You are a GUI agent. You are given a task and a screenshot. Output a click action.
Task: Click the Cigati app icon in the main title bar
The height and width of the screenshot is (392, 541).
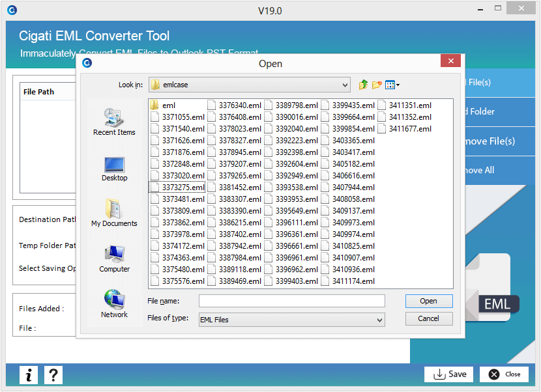tap(12, 10)
